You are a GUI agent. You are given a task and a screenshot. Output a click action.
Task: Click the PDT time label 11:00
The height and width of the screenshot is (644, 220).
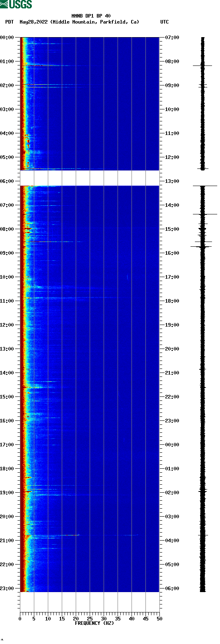pos(7,301)
